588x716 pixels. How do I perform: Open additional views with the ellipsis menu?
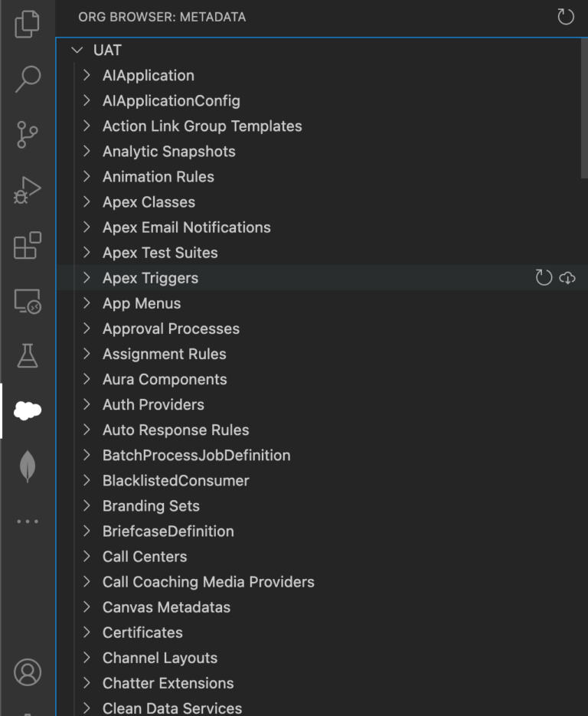pyautogui.click(x=28, y=521)
